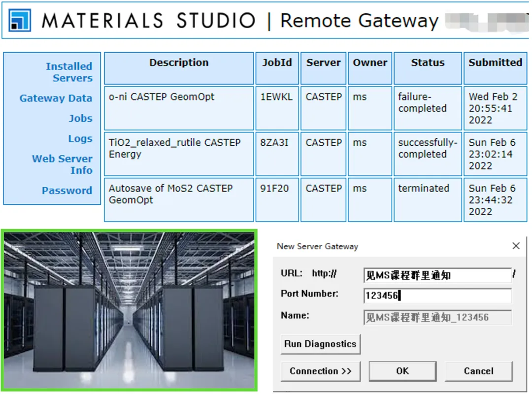This screenshot has width=532, height=395.
Task: Click the Owner column header
Action: click(x=370, y=68)
